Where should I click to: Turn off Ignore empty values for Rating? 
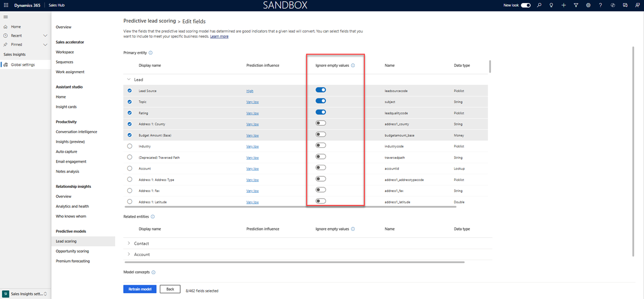321,112
